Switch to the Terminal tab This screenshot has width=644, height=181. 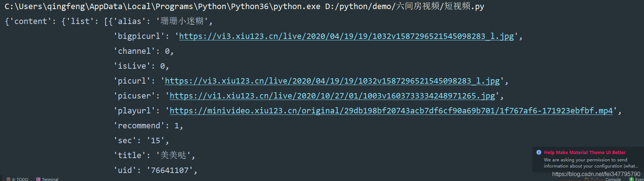click(x=50, y=179)
